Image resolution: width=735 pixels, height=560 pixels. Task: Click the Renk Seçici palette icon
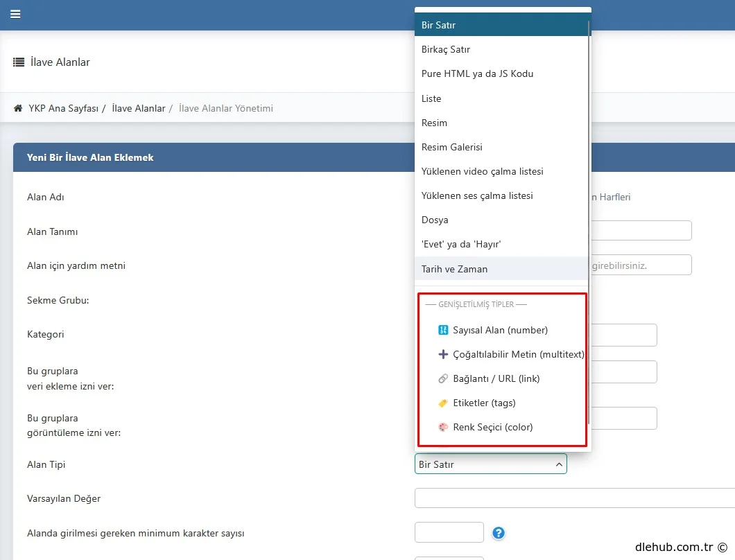click(444, 428)
